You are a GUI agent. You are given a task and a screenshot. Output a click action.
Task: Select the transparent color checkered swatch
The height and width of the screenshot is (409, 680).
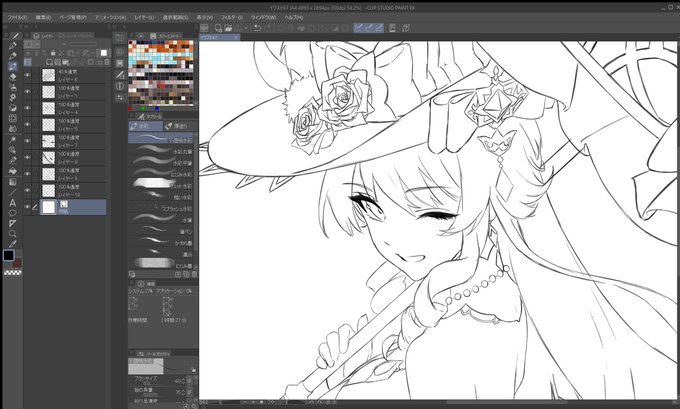coord(13,273)
